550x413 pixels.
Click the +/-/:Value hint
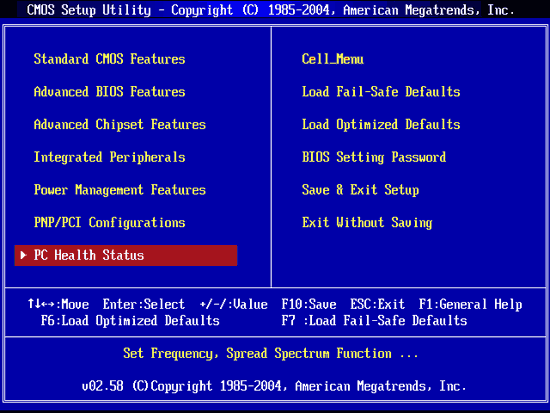coord(234,304)
